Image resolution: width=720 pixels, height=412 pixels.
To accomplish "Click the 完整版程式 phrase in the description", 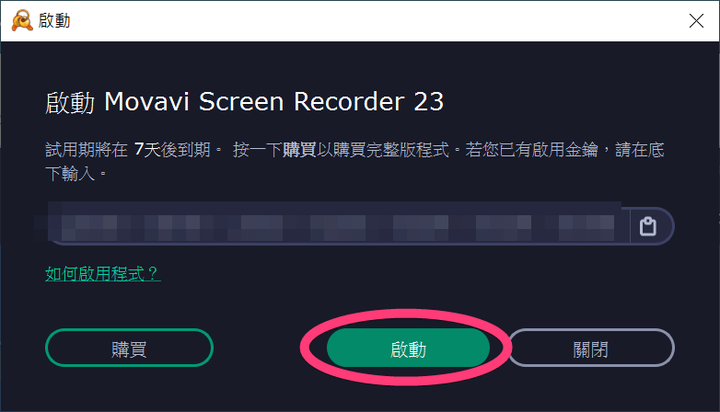I will 407,150.
